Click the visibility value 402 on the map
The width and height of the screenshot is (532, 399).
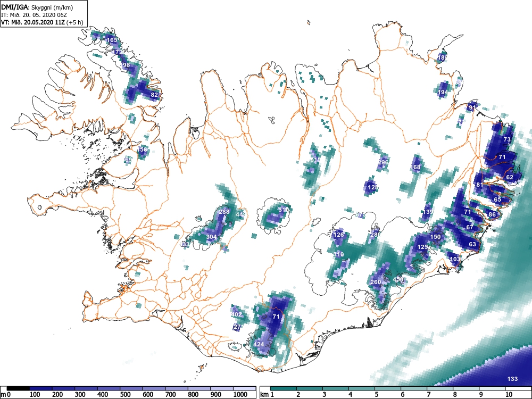[x=237, y=314]
